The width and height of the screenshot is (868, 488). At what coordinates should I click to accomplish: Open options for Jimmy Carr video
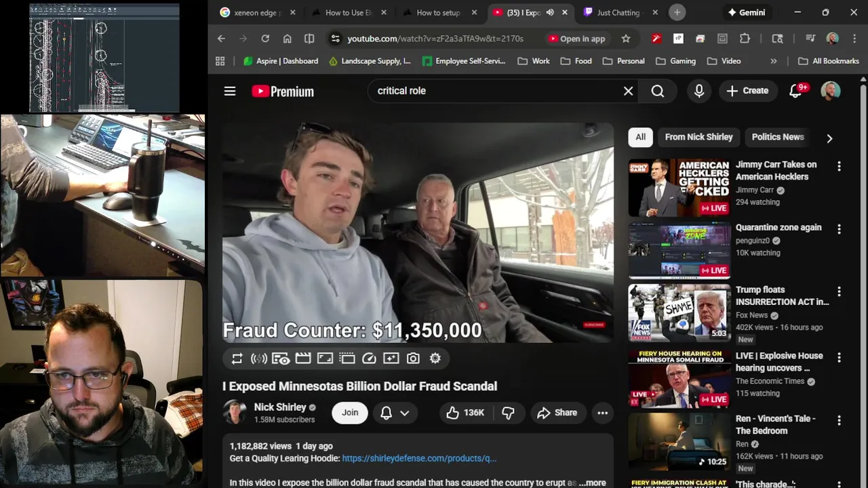[839, 167]
